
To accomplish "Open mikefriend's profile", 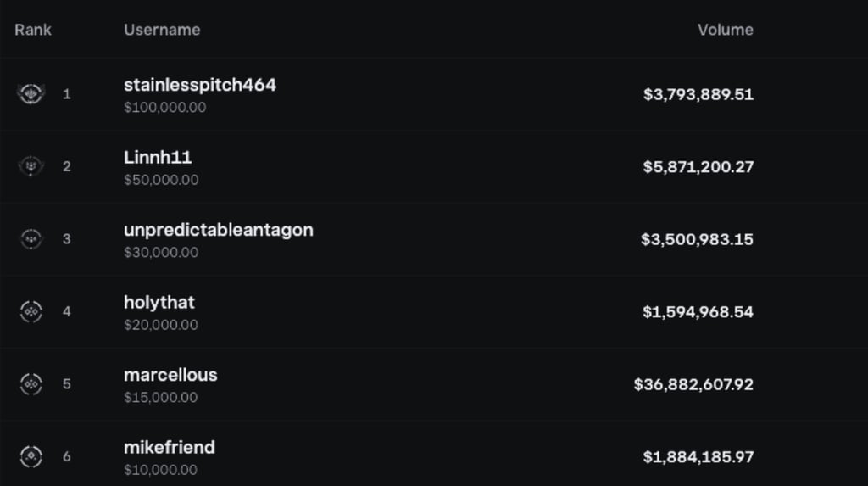I will click(170, 447).
